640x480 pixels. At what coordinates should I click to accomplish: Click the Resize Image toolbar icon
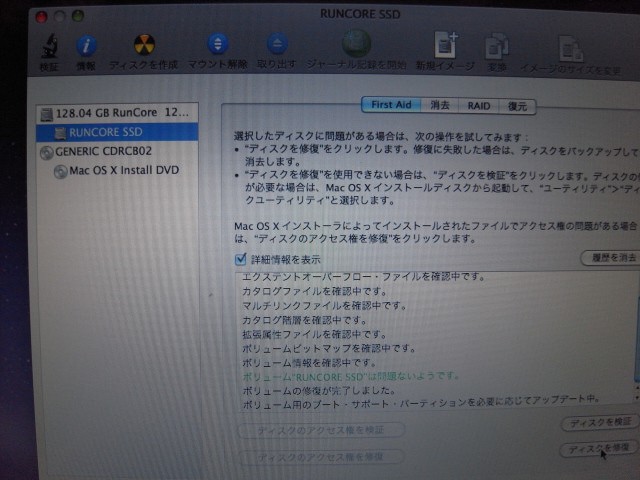tap(571, 48)
